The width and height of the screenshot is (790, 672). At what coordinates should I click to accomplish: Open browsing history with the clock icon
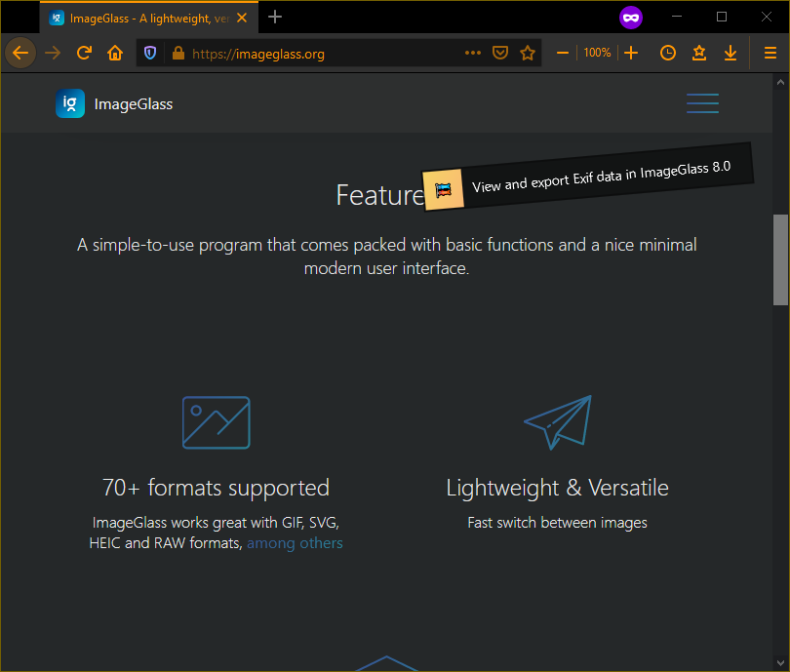click(668, 53)
